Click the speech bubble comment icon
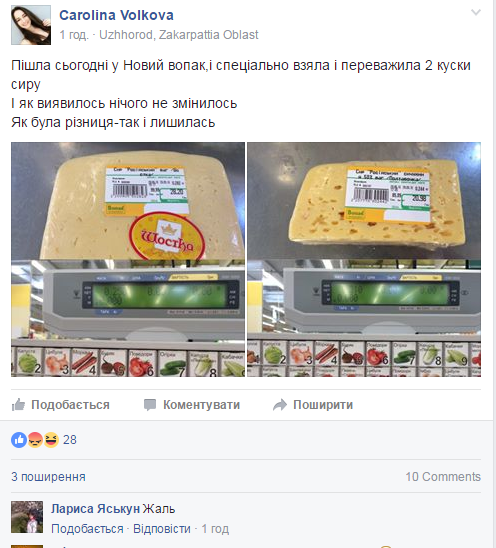The image size is (496, 548). [x=150, y=405]
